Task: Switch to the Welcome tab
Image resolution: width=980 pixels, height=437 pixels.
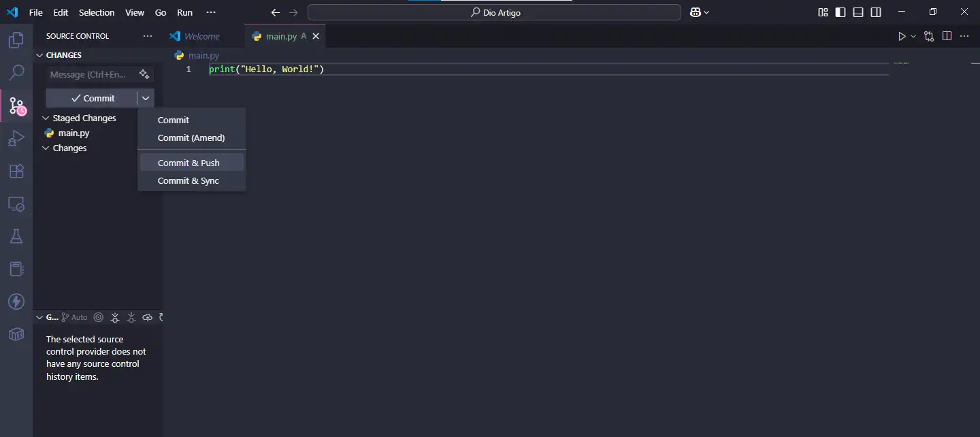Action: 203,36
